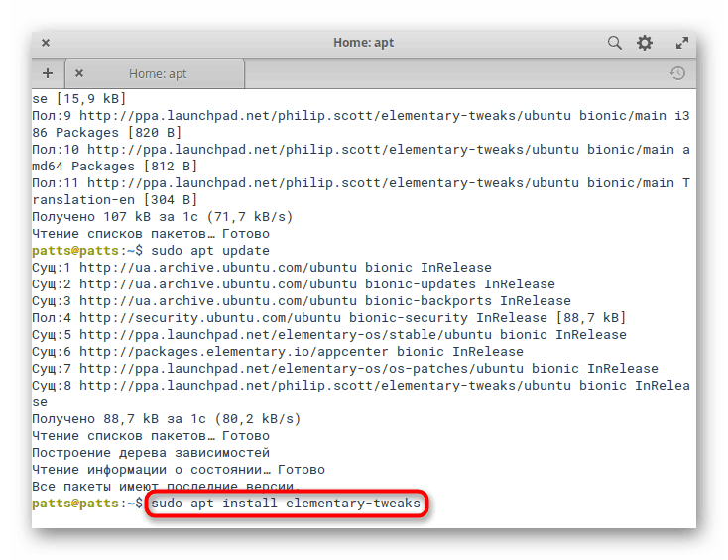Click the last patts@patts prompt
Screen dimensions: 728x560
[87, 504]
